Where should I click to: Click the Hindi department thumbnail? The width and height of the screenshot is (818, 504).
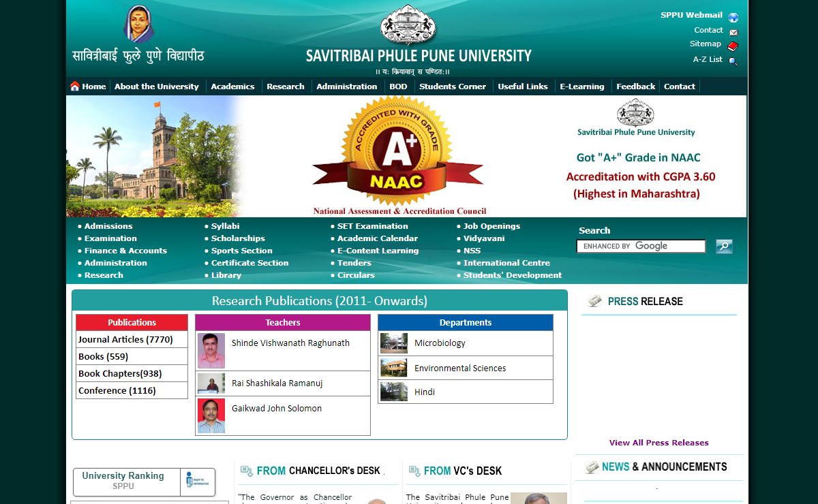[394, 392]
